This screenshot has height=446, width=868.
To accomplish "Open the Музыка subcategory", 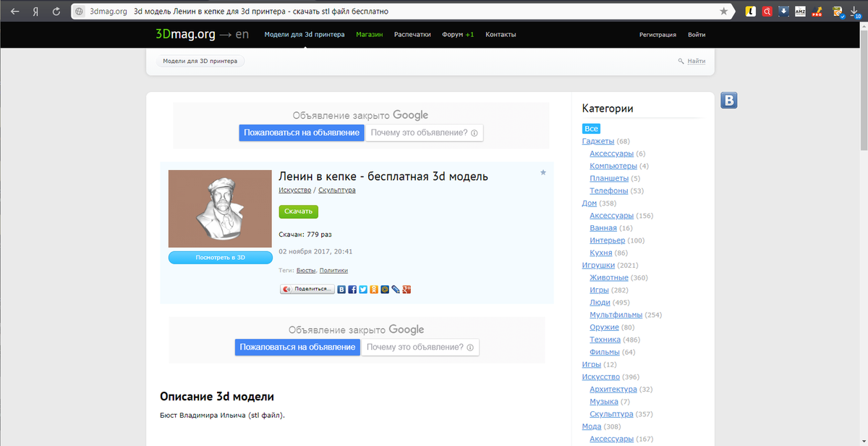I will point(604,402).
